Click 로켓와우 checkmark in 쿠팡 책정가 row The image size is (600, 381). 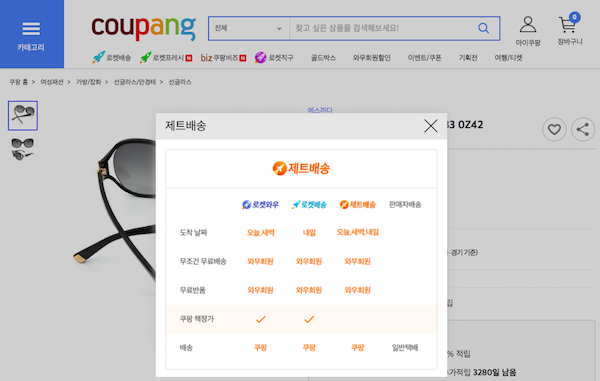click(x=261, y=319)
